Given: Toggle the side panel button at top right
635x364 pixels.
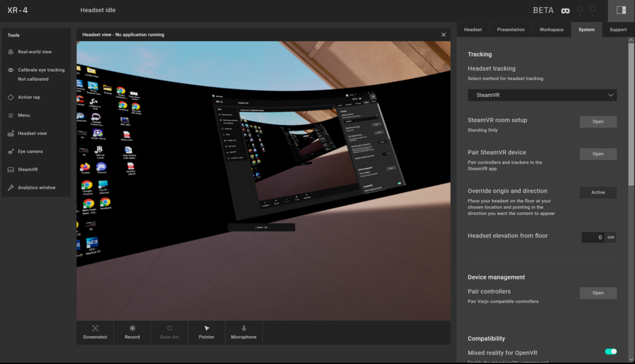Looking at the screenshot, I should (621, 10).
